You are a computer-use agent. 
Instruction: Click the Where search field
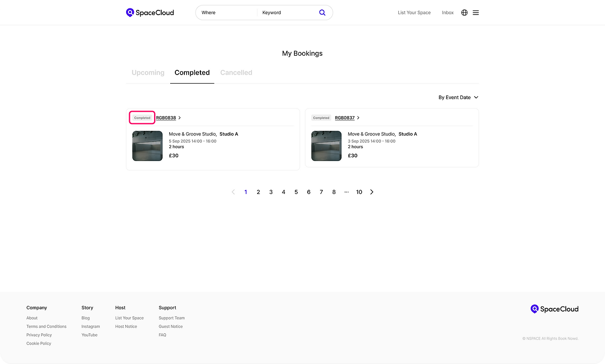tap(227, 13)
